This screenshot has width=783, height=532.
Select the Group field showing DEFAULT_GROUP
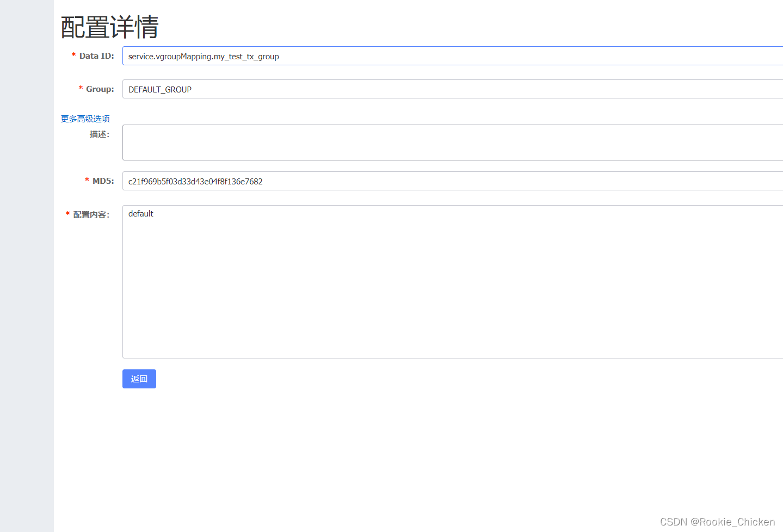(x=326, y=89)
